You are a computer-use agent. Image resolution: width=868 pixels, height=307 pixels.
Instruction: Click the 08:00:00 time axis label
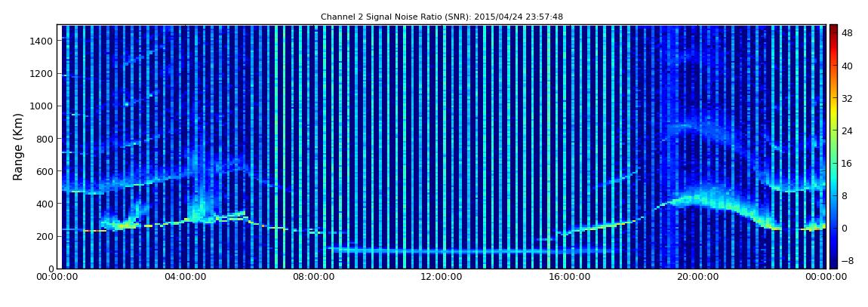pos(312,277)
